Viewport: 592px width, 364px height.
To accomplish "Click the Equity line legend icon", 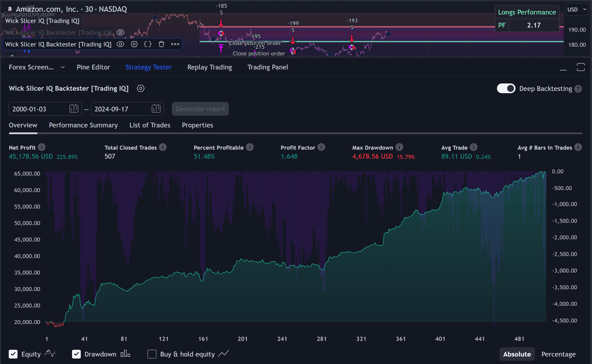I will click(x=50, y=353).
